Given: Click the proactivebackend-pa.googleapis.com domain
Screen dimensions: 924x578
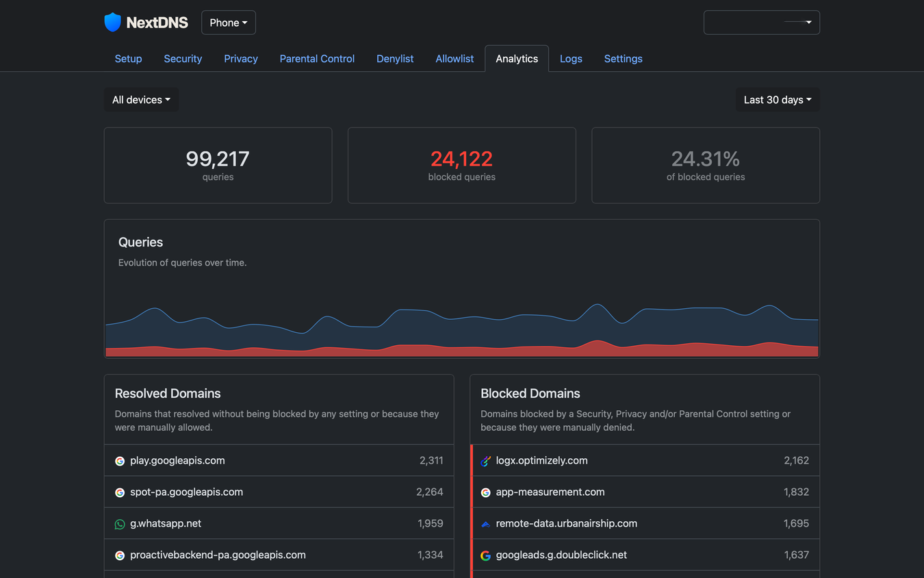Looking at the screenshot, I should 218,555.
